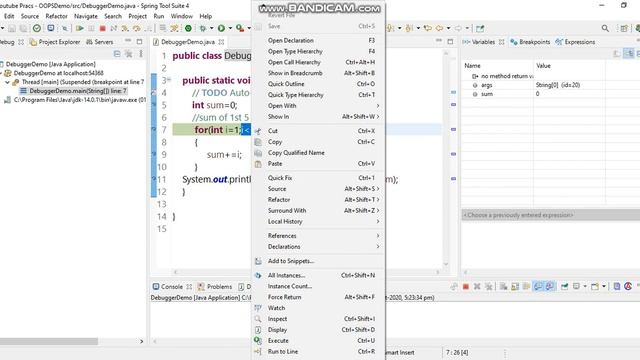This screenshot has width=640, height=360.
Task: Toggle the highlighted Variables view layout button
Action: point(629,53)
